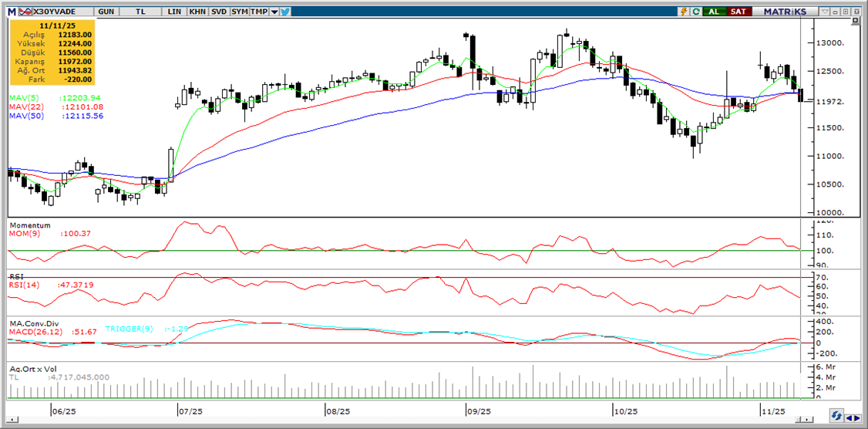This screenshot has height=429, width=868.
Task: Click the blue refresh arrows icon
Action: coord(835,417)
